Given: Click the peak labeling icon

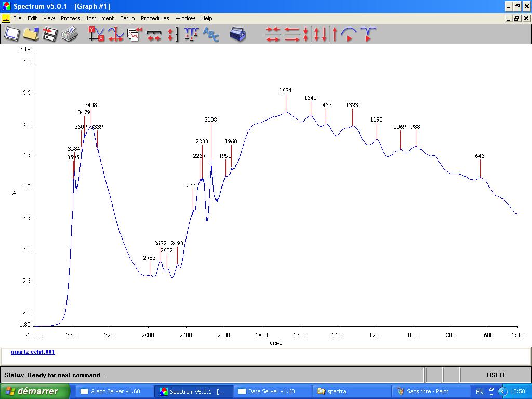Looking at the screenshot, I should coord(191,34).
